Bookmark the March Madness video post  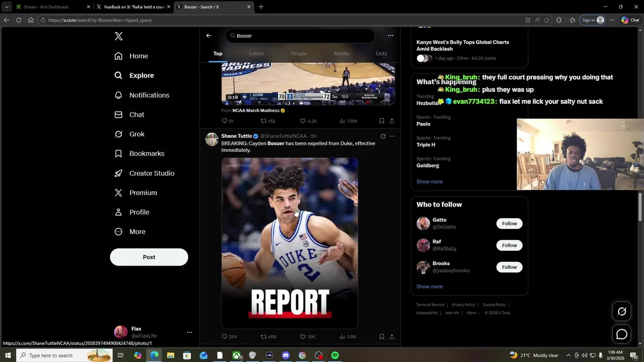pyautogui.click(x=382, y=121)
